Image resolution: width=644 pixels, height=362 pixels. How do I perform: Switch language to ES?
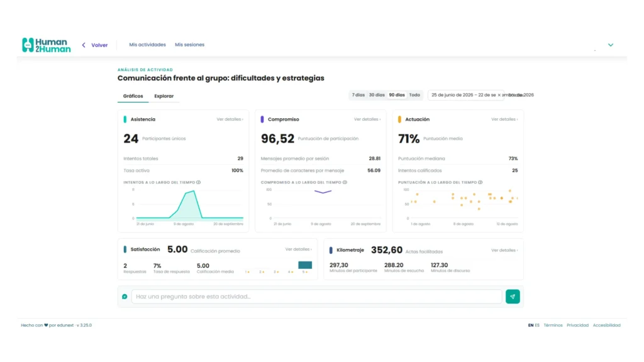537,326
